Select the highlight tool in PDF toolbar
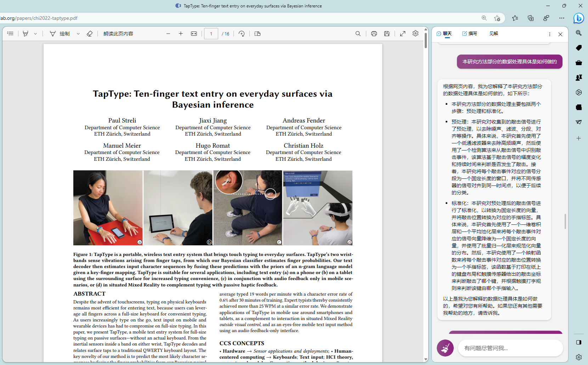The width and height of the screenshot is (588, 365). (26, 34)
